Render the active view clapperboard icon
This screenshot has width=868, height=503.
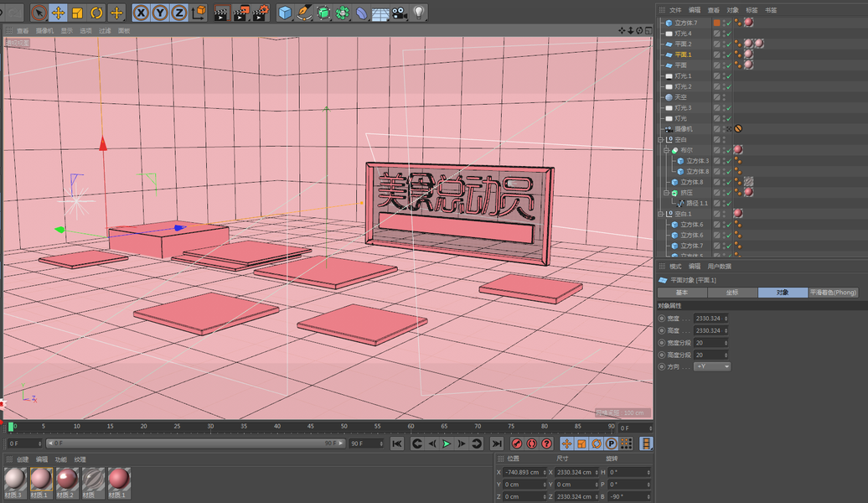[x=221, y=13]
